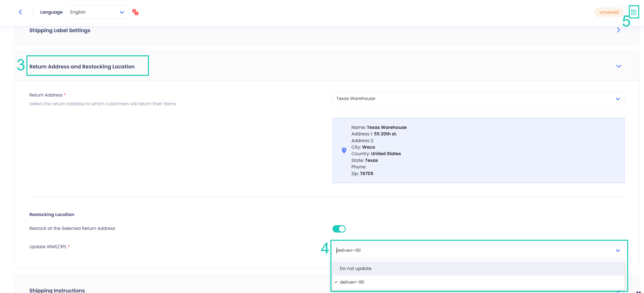The width and height of the screenshot is (644, 293).
Task: Click the Shipping Label Settings heading
Action: [x=60, y=30]
